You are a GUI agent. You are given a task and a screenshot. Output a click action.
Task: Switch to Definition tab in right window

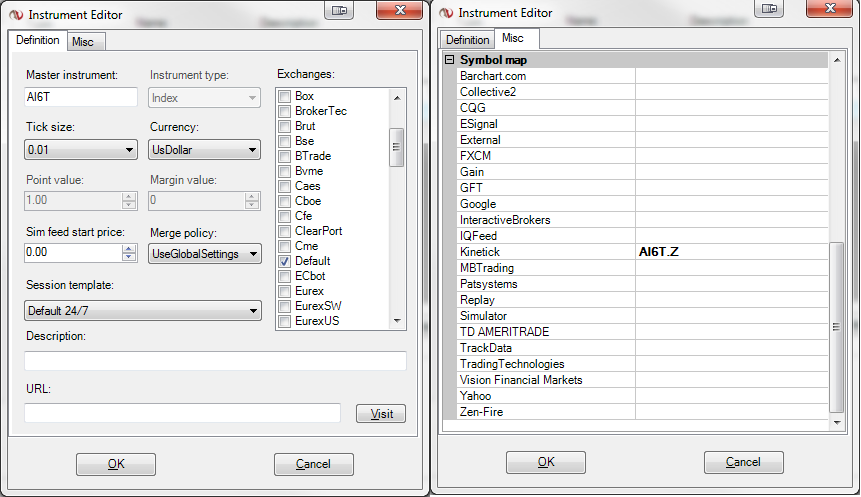(x=467, y=40)
